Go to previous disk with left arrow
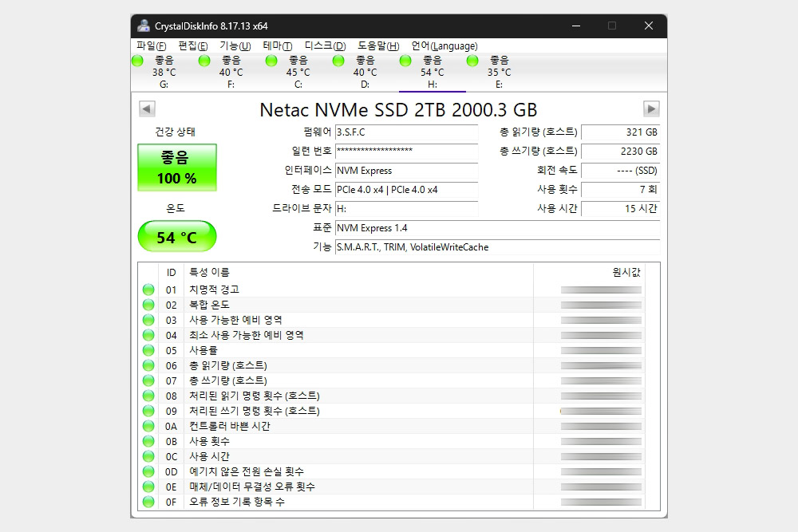This screenshot has width=798, height=532. [x=147, y=108]
